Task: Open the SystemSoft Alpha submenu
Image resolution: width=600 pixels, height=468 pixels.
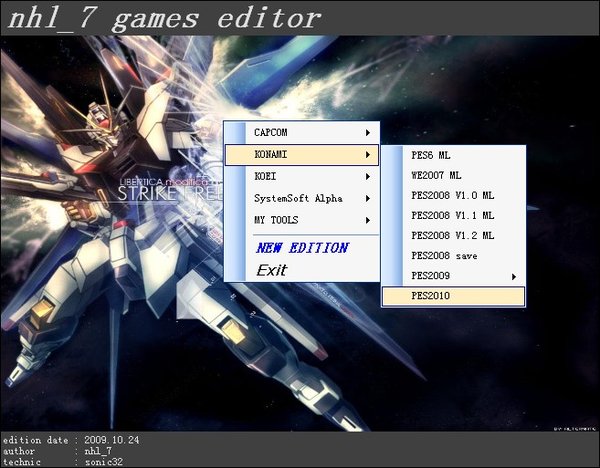Action: click(302, 198)
